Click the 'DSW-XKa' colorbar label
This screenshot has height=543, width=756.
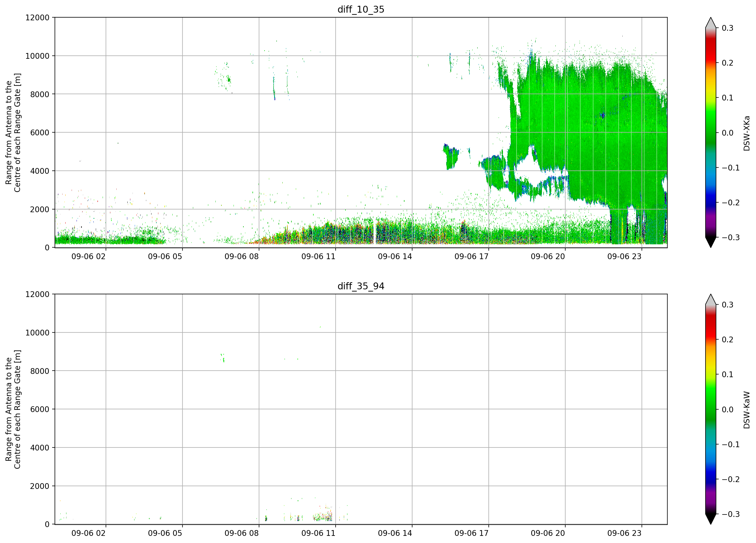[x=746, y=133]
